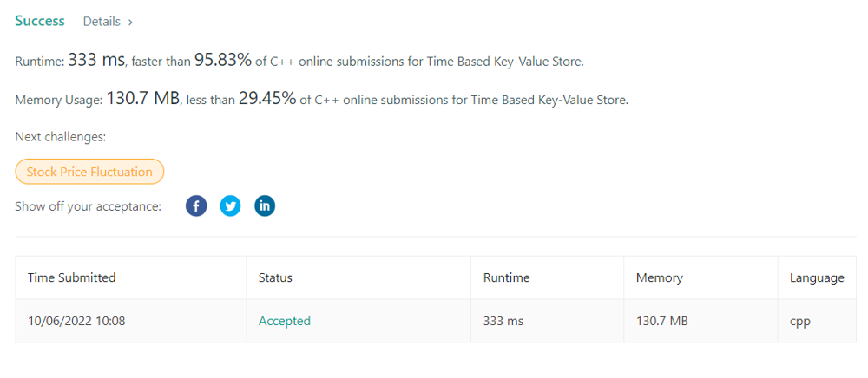Click the 333 ms cell in table
This screenshot has width=868, height=378.
(x=503, y=321)
